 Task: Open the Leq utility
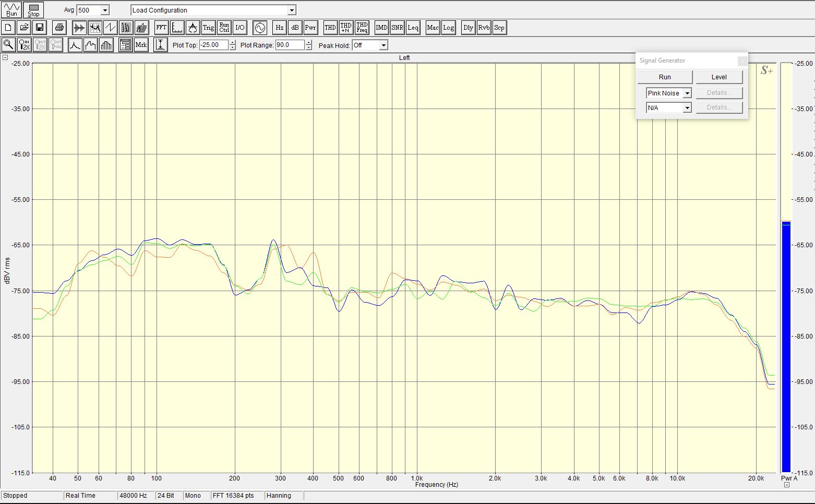pos(413,28)
